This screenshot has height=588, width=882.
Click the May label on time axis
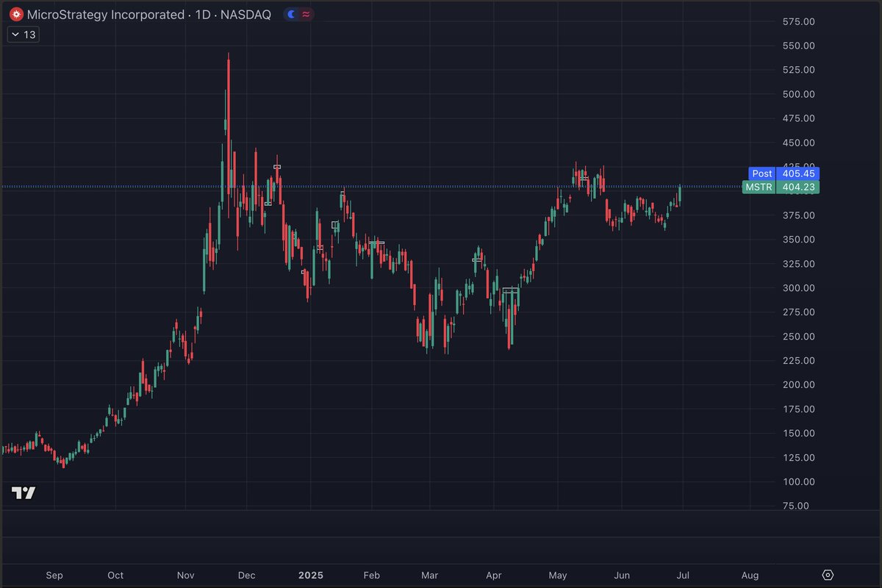558,575
